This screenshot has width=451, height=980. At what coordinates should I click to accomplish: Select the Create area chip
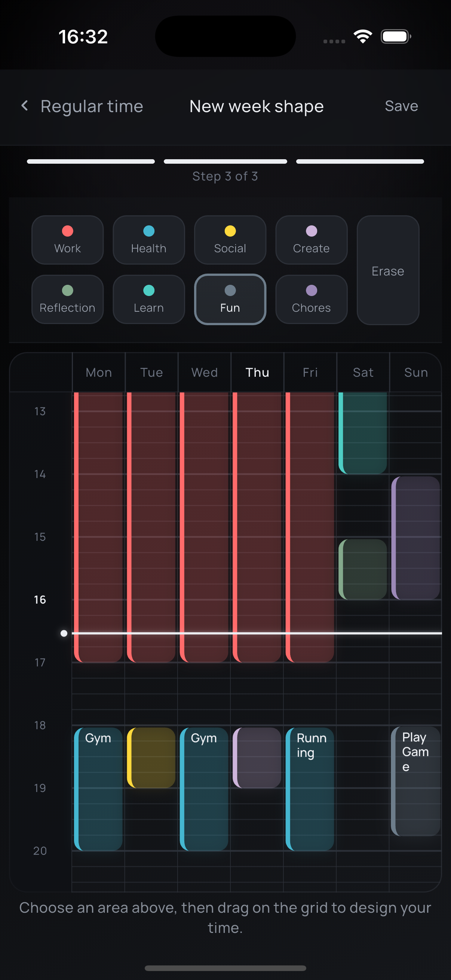(311, 240)
